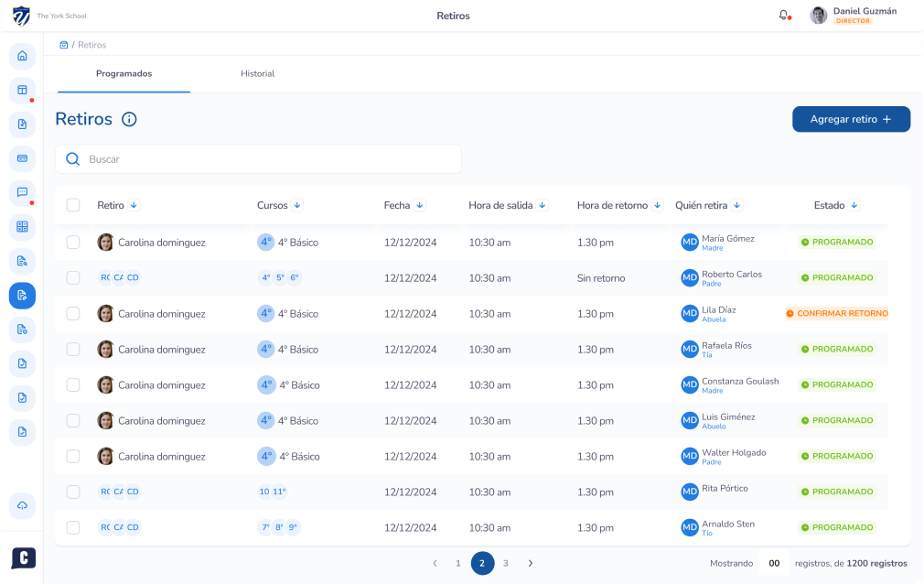Image resolution: width=924 pixels, height=584 pixels.
Task: Open the chat messages sidebar icon
Action: pos(22,192)
